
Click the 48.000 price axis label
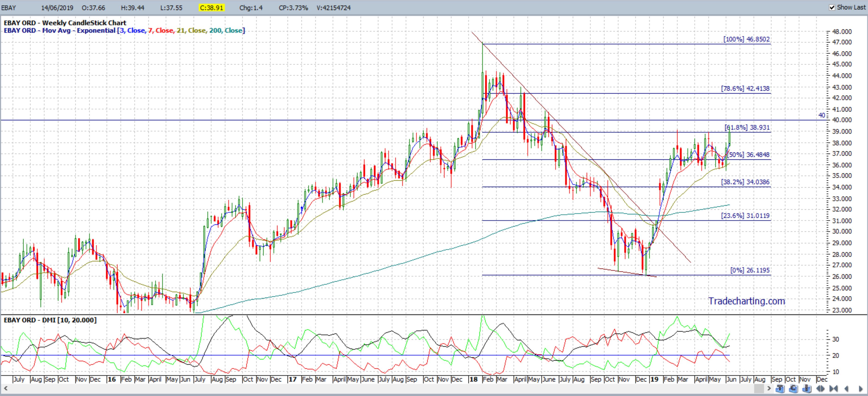coord(842,32)
